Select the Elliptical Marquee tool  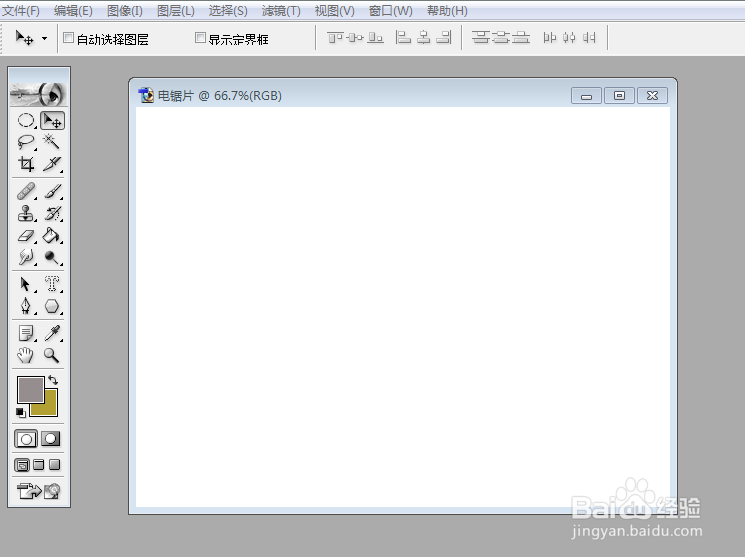pos(26,120)
